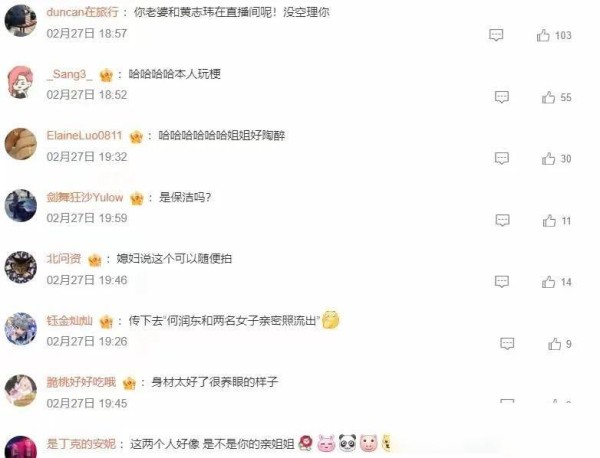The height and width of the screenshot is (458, 600).
Task: Open the _Sang3_ user profile link
Action: pos(69,74)
